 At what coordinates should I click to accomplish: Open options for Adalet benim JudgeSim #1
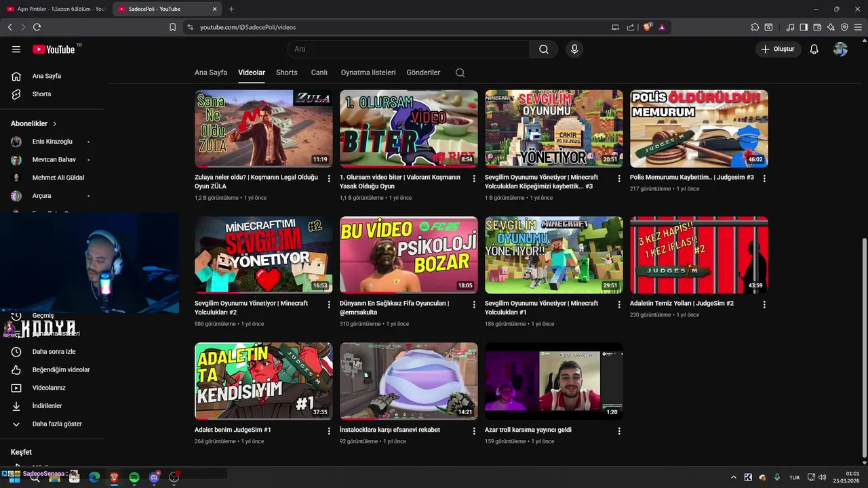(x=329, y=430)
